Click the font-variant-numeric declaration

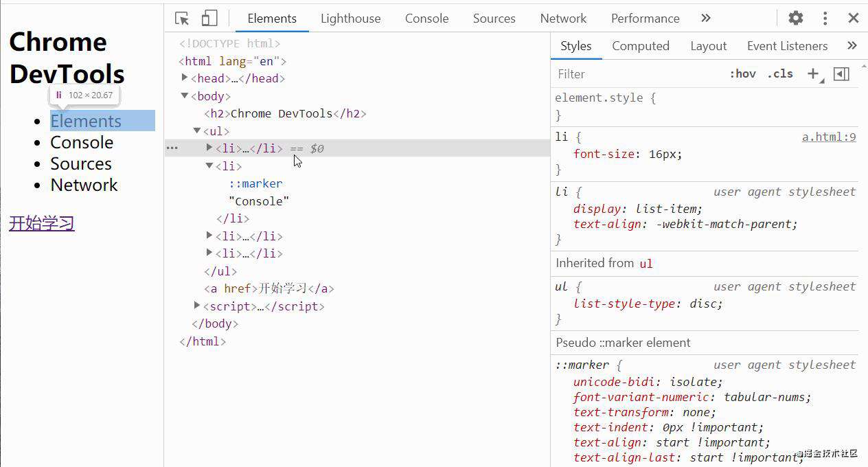click(x=692, y=397)
